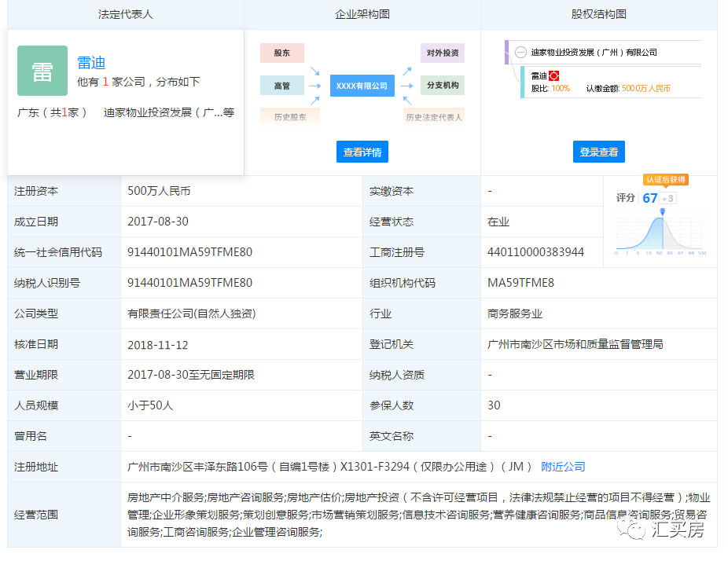The image size is (728, 561).
Task: Click the score value 67
Action: [649, 199]
